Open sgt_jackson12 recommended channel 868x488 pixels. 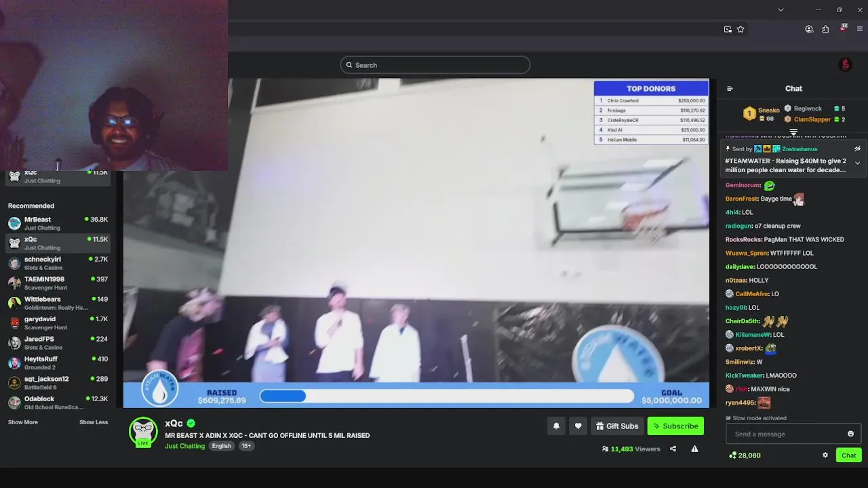(x=58, y=383)
